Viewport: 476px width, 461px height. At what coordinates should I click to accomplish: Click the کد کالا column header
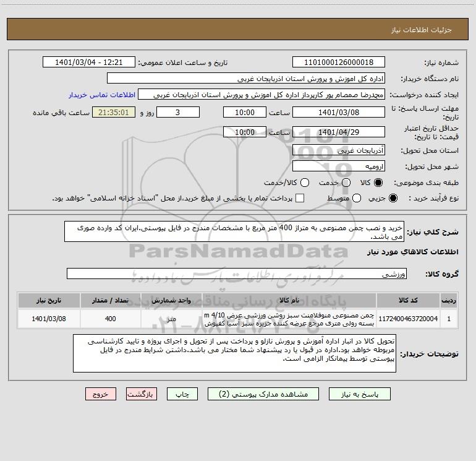tap(408, 300)
